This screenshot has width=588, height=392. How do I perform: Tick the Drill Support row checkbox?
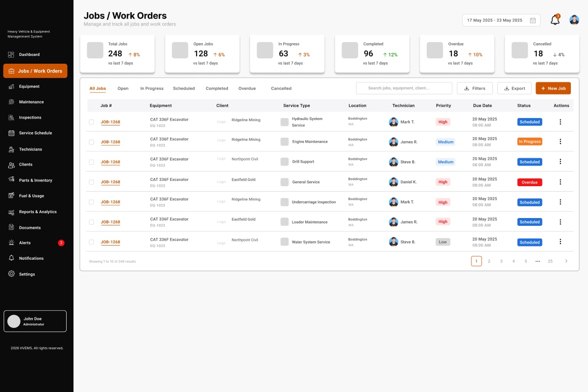(x=91, y=162)
